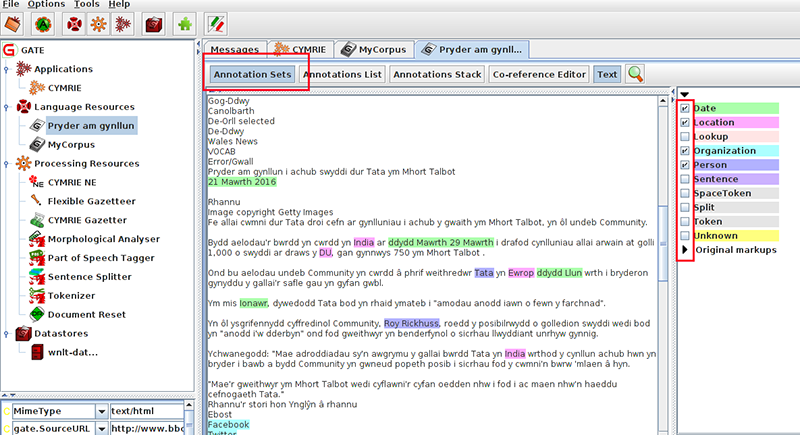Viewport: 800px width, 435px height.
Task: Switch to the MyCorpus tab
Action: [x=373, y=49]
